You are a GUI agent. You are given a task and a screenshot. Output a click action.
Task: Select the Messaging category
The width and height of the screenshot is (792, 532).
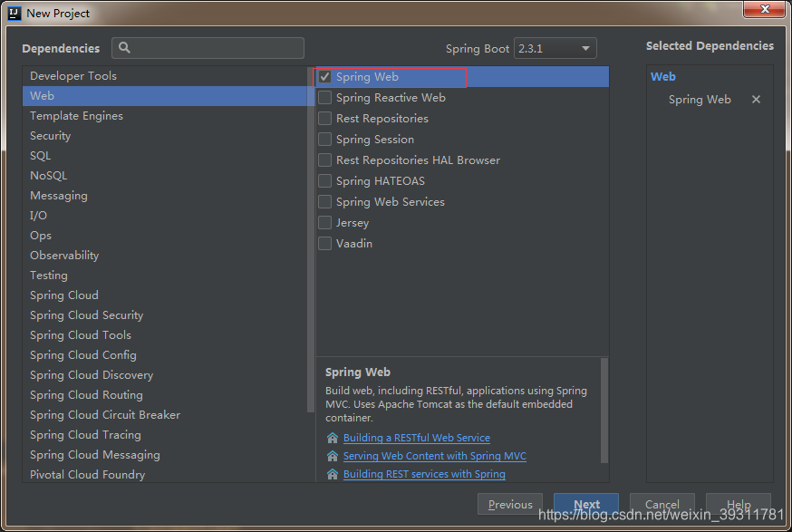165,196
